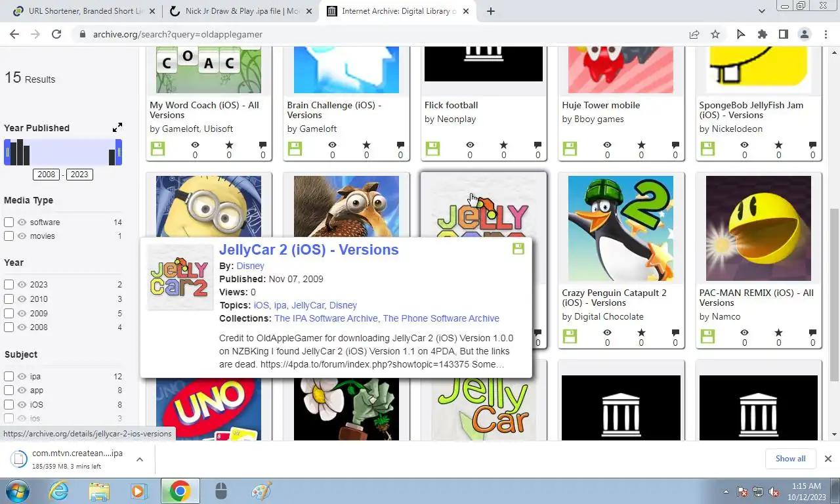
Task: Check the 2008 year filter
Action: pos(9,327)
